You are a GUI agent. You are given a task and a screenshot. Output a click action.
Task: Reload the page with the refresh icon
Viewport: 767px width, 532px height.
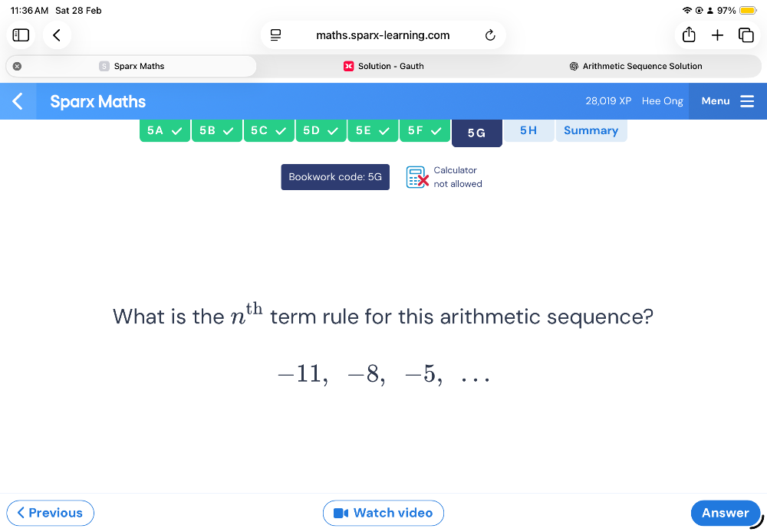coord(490,35)
